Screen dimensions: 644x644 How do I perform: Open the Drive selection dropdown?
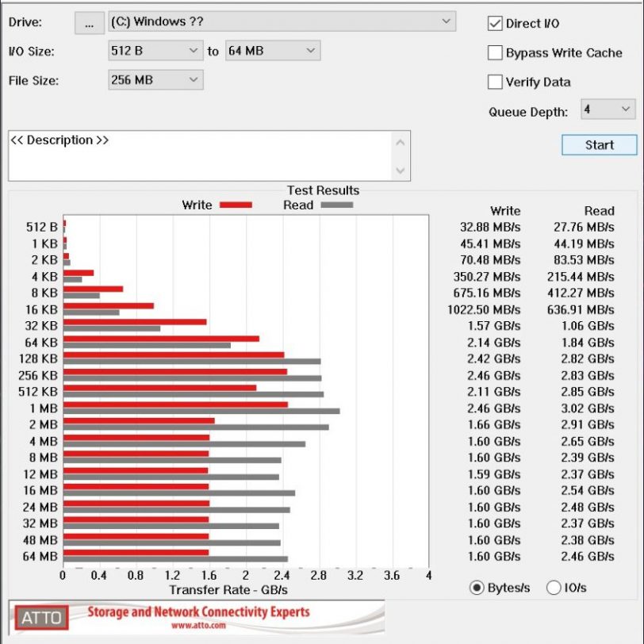click(x=282, y=21)
